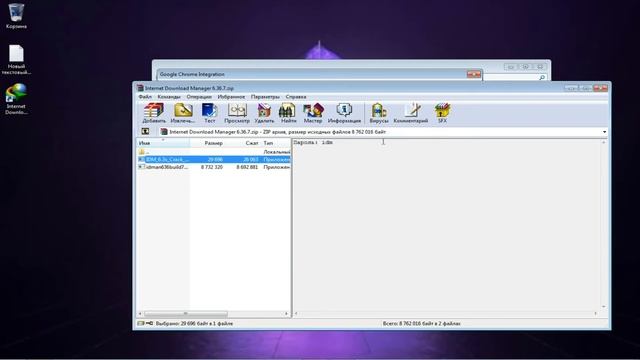Click the file list horizontal scrollbar thumb
The image size is (640, 360).
(x=186, y=313)
